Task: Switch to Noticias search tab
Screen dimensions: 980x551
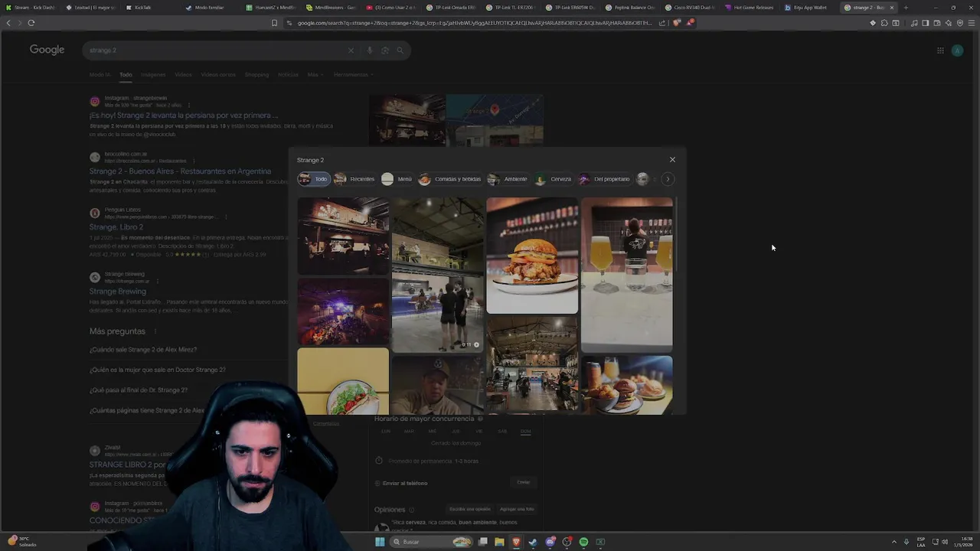Action: 288,75
